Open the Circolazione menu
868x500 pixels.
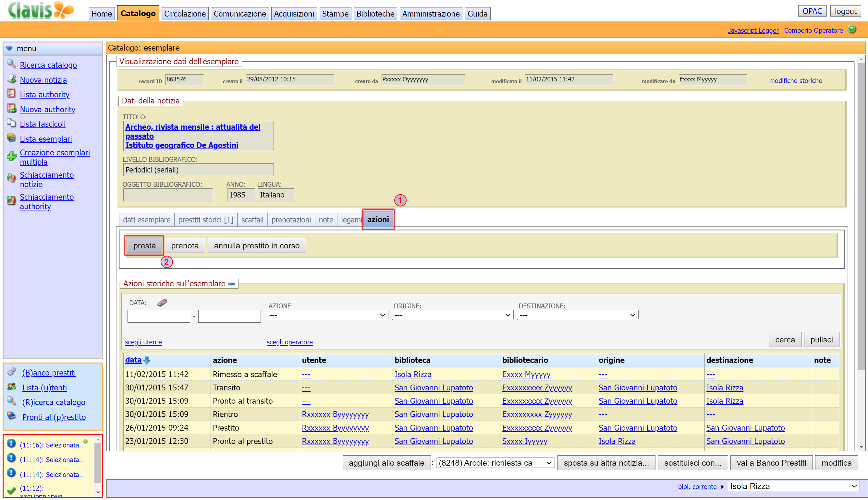click(185, 14)
